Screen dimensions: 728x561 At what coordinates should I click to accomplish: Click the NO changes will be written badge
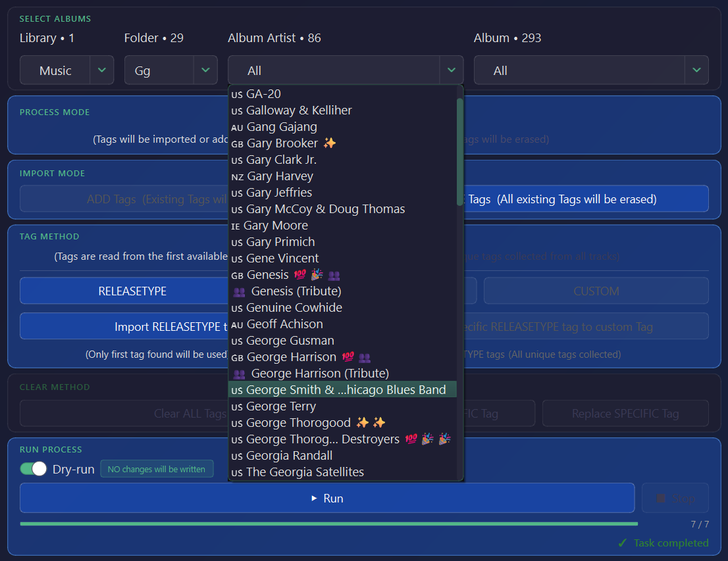tap(157, 469)
